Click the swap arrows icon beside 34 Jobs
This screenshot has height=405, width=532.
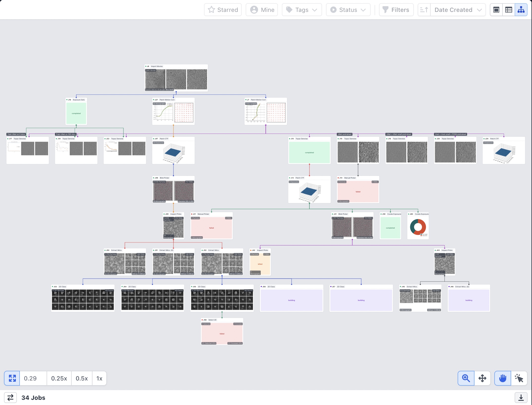click(x=10, y=398)
